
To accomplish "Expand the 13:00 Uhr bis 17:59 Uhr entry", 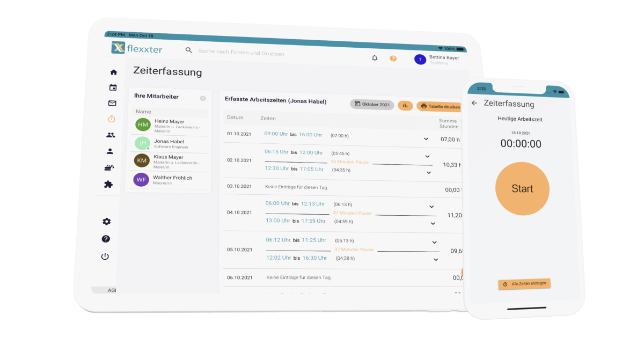I will click(433, 223).
